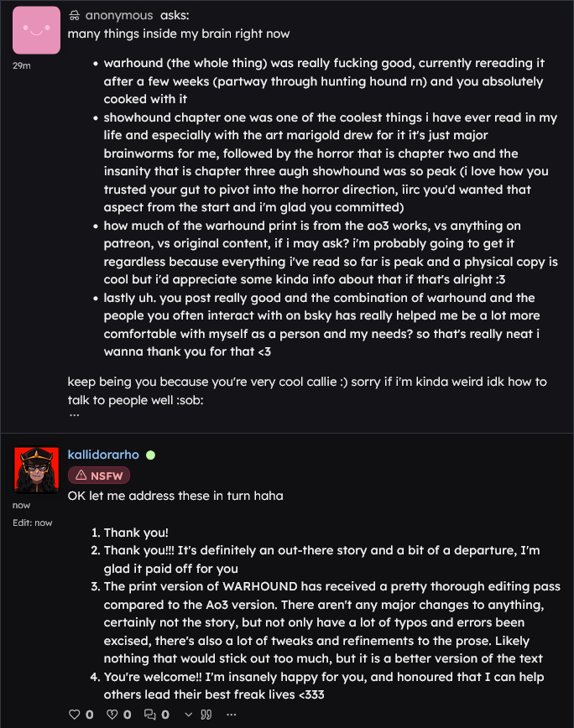Expand the chevron dropdown beside the quote icon
The image size is (574, 728).
pos(189,715)
